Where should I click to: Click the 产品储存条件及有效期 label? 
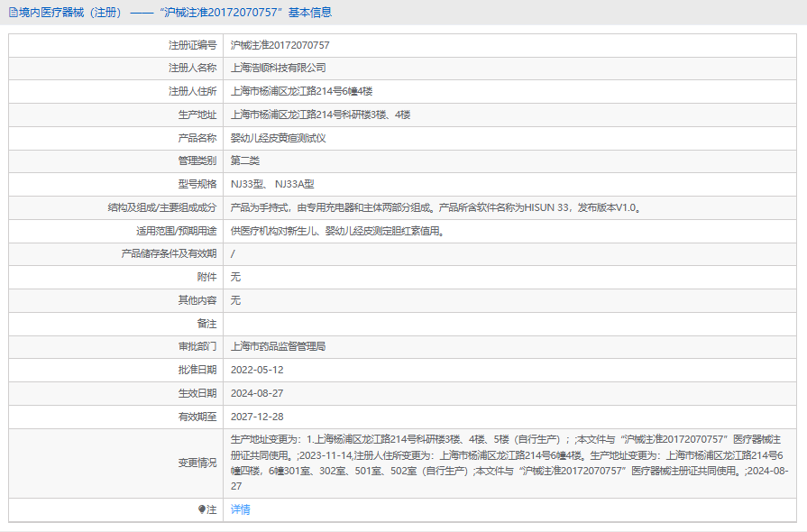169,253
